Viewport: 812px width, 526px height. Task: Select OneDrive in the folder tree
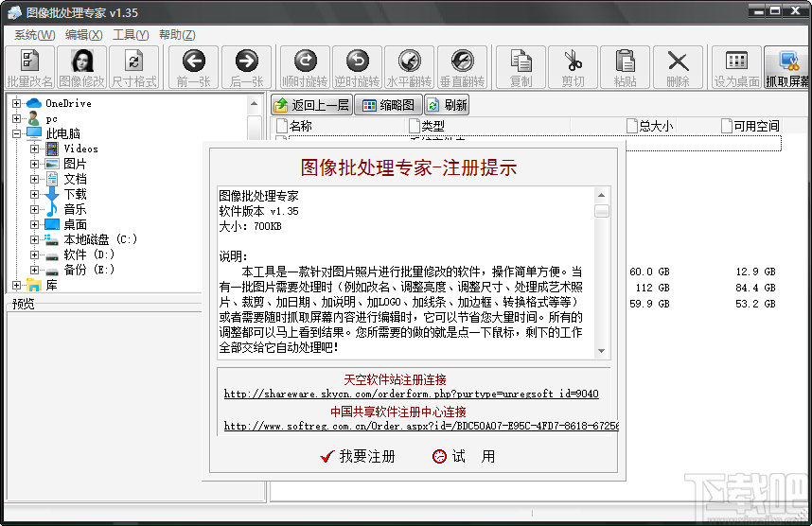point(68,103)
